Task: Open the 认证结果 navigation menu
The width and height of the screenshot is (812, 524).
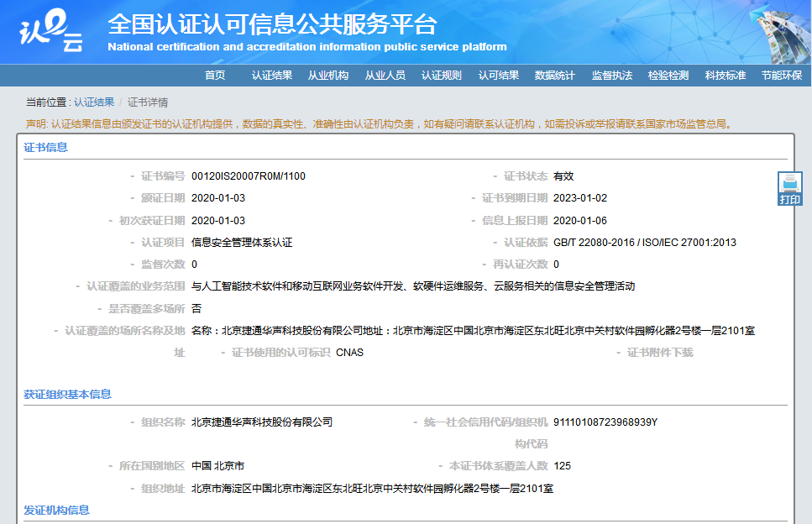Action: click(270, 75)
